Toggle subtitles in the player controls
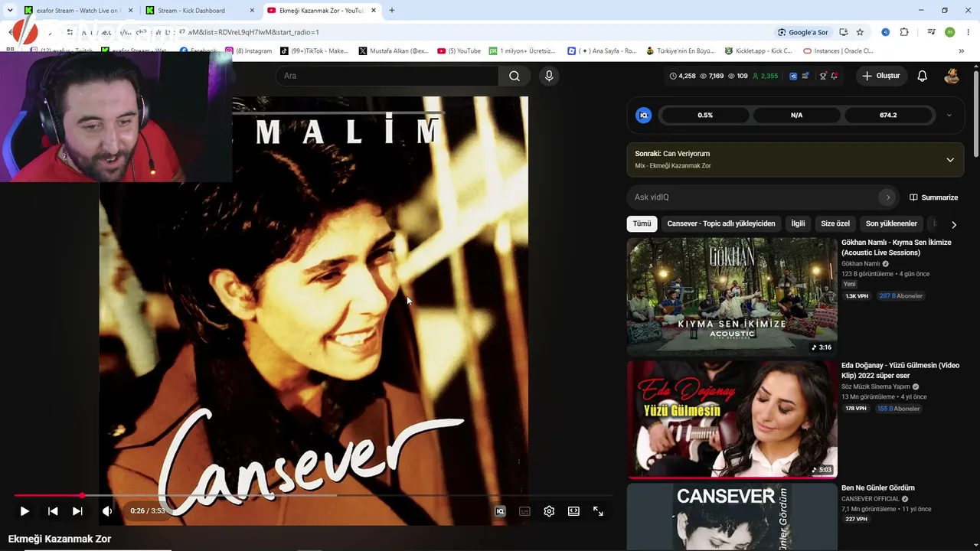The width and height of the screenshot is (980, 551). [x=524, y=511]
